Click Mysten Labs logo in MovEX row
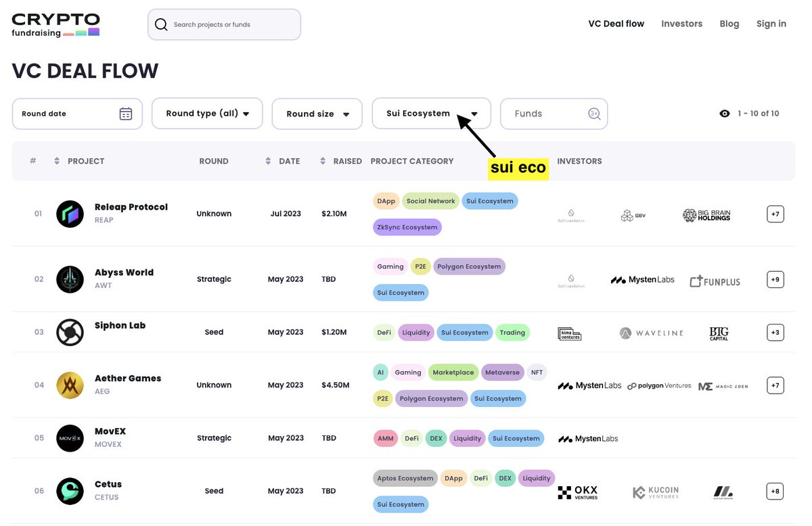Viewport: 812px width, 526px height. click(x=588, y=439)
